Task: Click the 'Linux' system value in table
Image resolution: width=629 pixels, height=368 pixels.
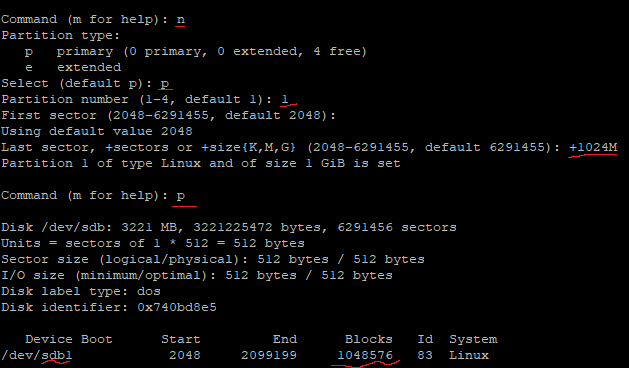Action: (469, 356)
